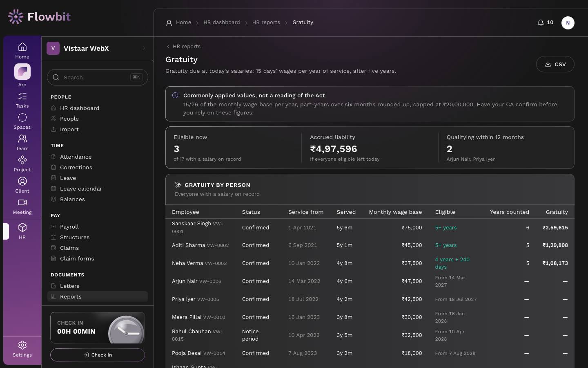Viewport: 588px width, 368px height.
Task: Download the gratuity report as CSV
Action: point(555,64)
